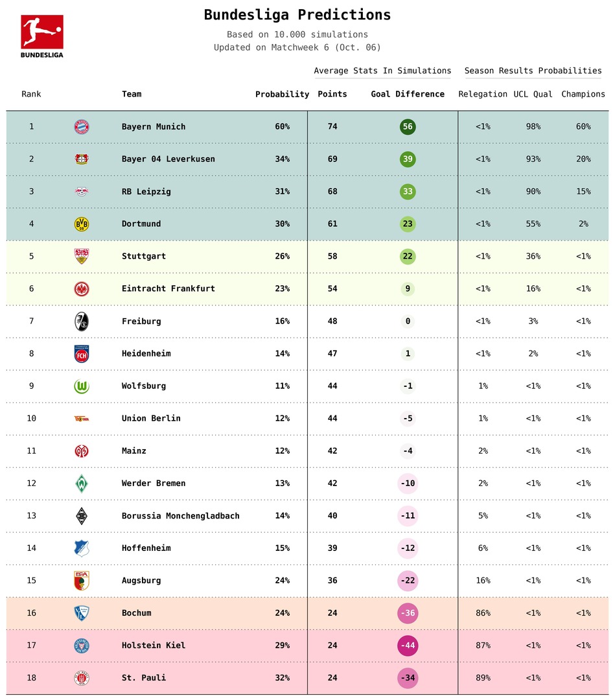Click the Bayer 04 Leverkusen crest
This screenshot has height=700, width=615.
click(82, 159)
